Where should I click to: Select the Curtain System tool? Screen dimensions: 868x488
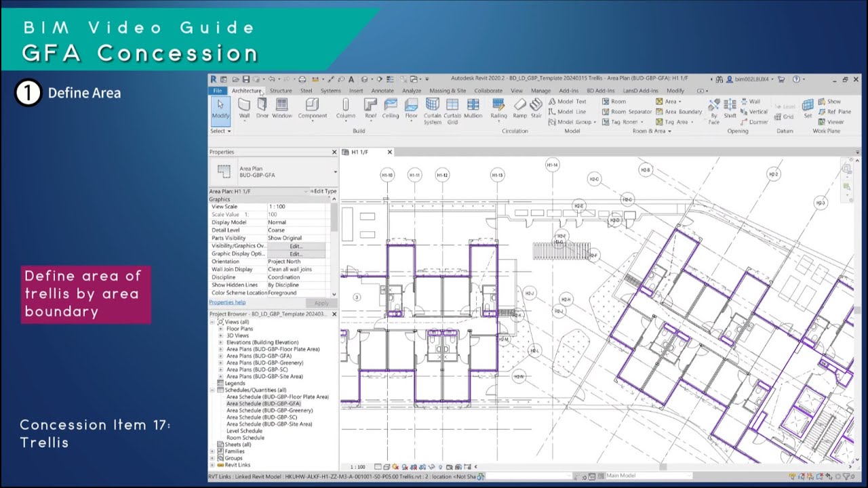(x=433, y=112)
